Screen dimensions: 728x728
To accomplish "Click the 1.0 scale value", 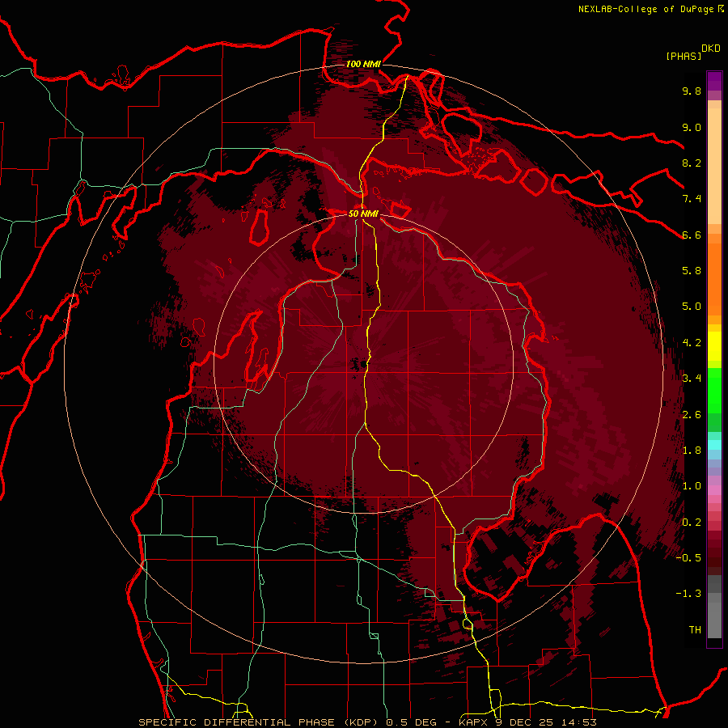I will point(692,485).
